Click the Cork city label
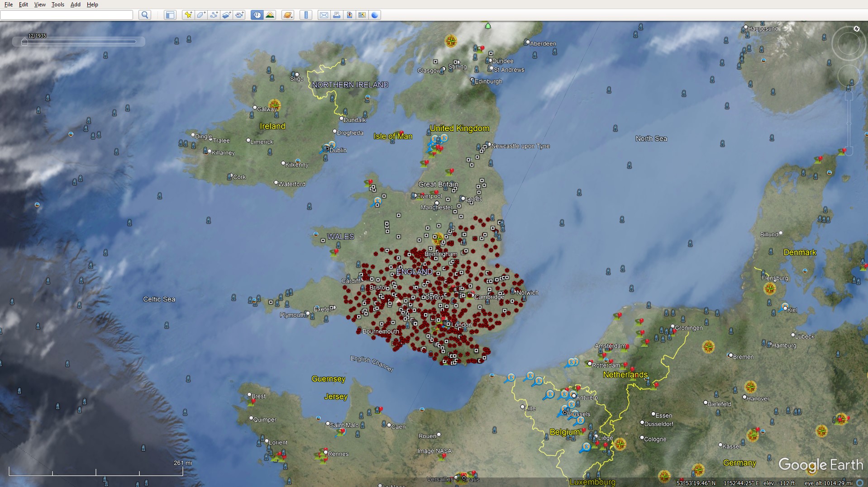The height and width of the screenshot is (487, 868). coord(239,177)
